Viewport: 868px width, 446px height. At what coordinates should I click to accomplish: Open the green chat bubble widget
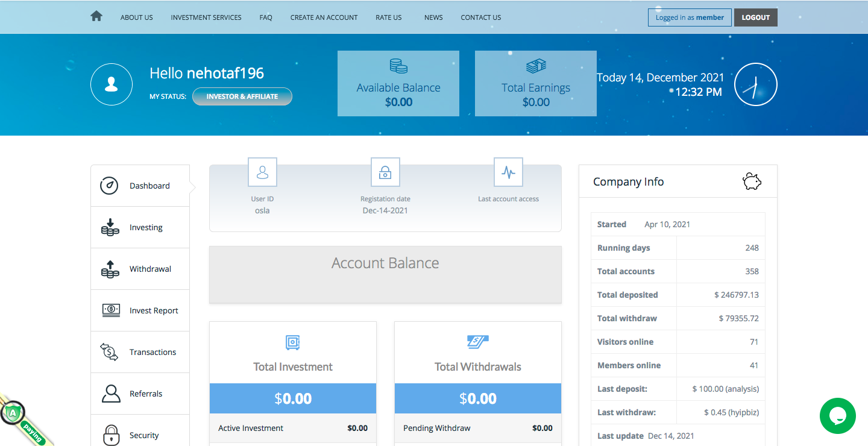tap(838, 416)
